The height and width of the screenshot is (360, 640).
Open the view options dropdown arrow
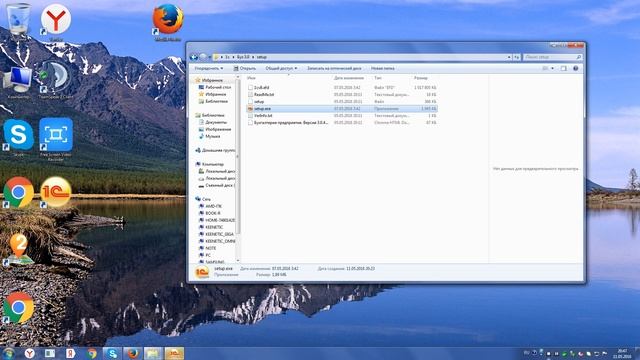[x=553, y=68]
